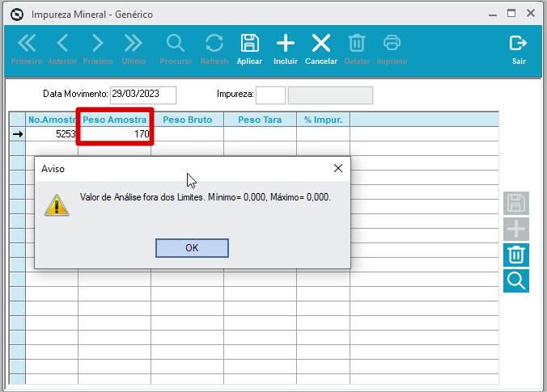This screenshot has width=547, height=392.
Task: Go to first record with Primeiro
Action: point(27,49)
